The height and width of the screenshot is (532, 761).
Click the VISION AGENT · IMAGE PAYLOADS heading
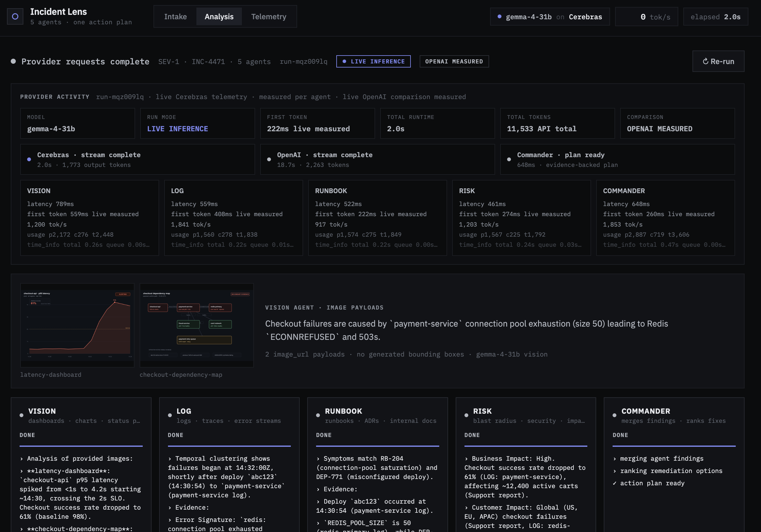pos(324,307)
